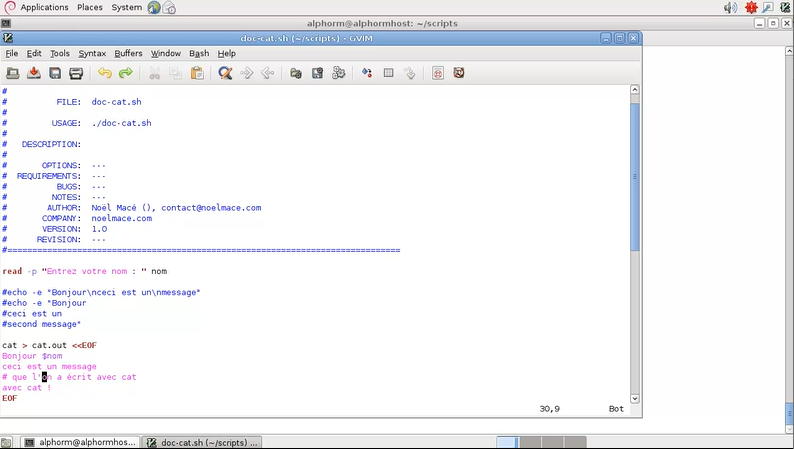Viewport: 794px width, 449px height.
Task: Click the Open file toolbar icon
Action: 13,73
